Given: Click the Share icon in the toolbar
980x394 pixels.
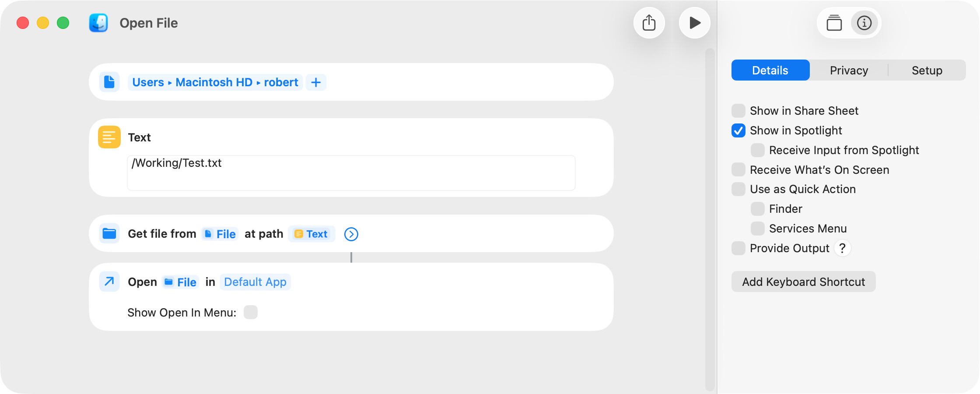Looking at the screenshot, I should (x=649, y=23).
